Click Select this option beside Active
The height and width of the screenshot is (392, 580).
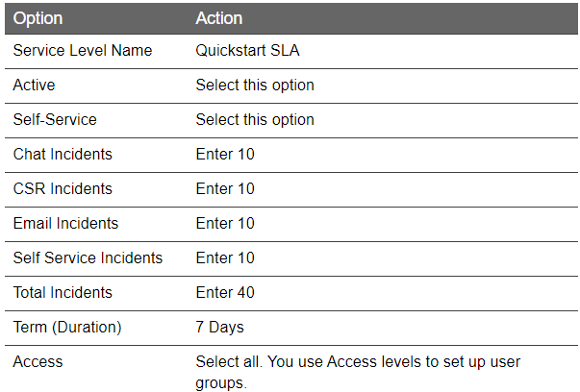[255, 85]
